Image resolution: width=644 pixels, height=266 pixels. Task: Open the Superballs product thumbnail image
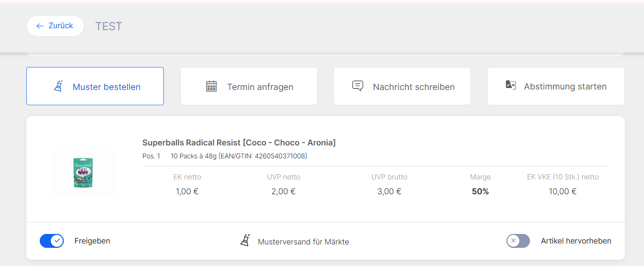point(83,173)
